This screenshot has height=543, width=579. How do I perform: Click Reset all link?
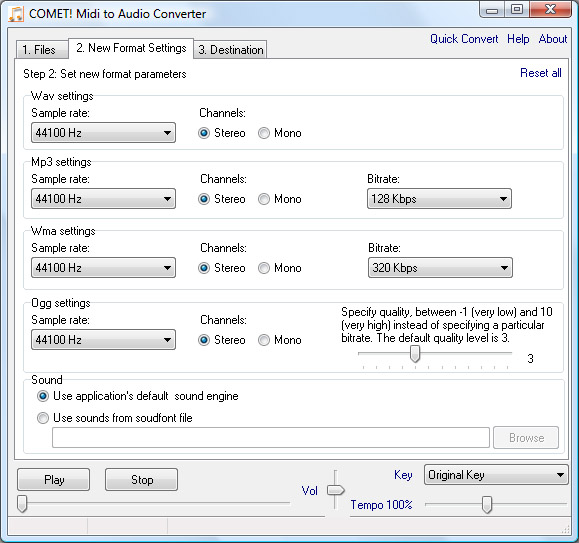point(541,73)
